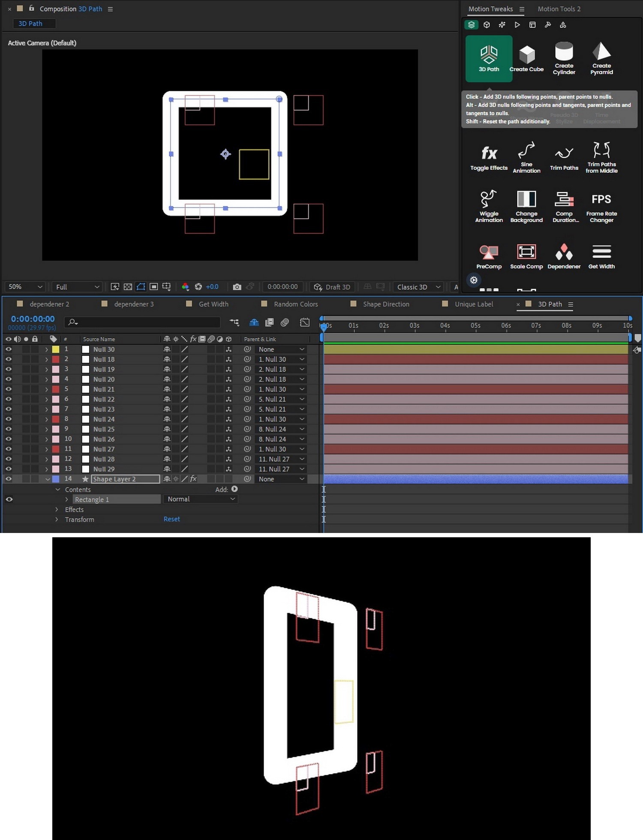Open the Dependener tool

coord(564,256)
